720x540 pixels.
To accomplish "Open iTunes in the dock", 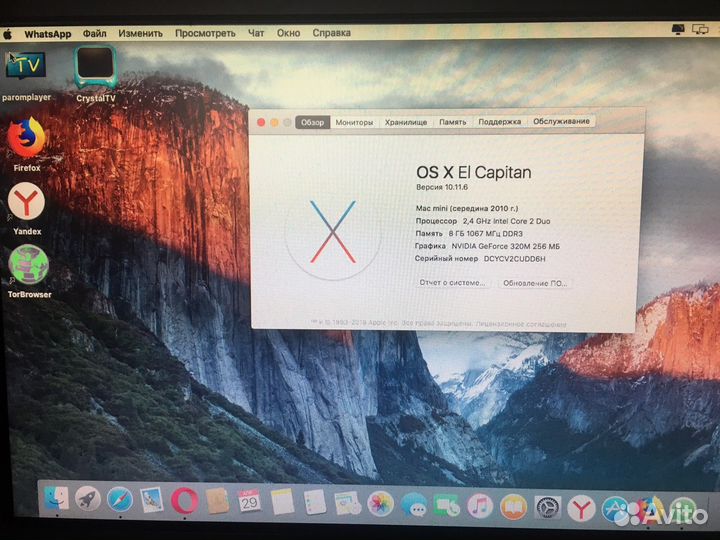I will pyautogui.click(x=480, y=506).
